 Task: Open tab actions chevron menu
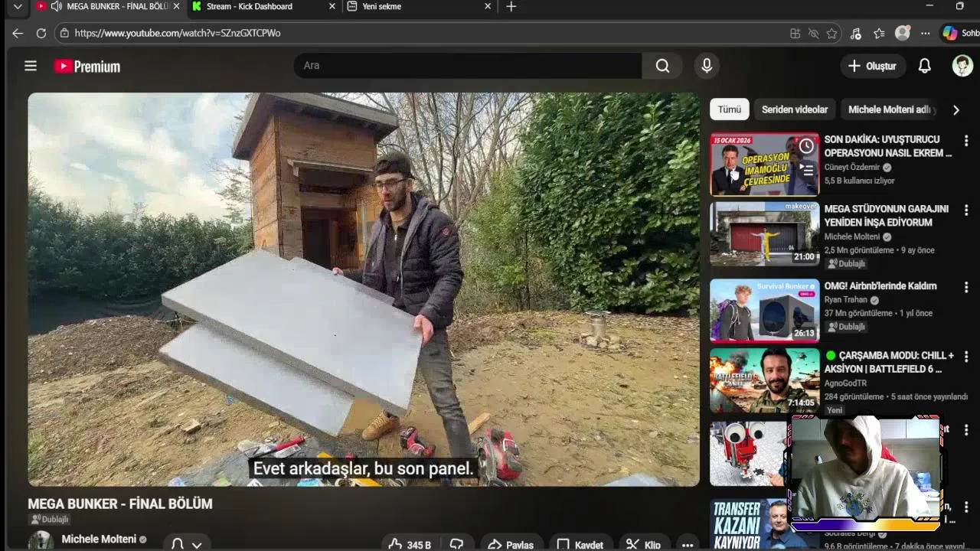tap(18, 6)
